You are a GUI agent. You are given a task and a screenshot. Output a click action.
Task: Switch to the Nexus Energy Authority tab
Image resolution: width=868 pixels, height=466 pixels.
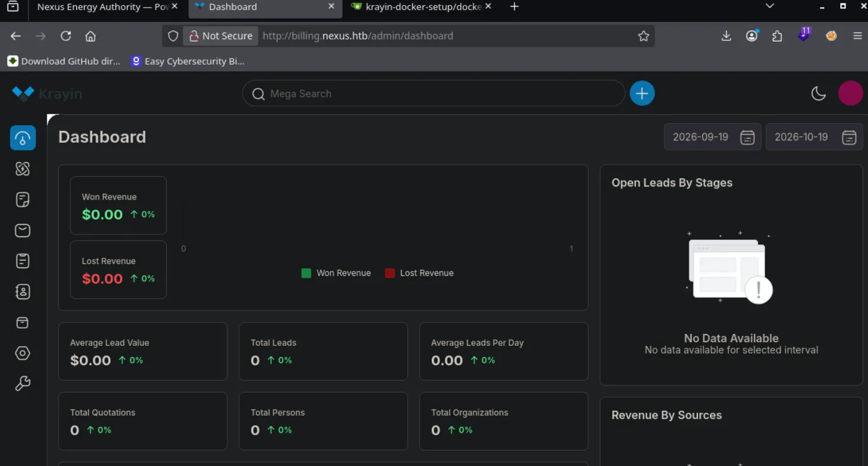pos(103,7)
